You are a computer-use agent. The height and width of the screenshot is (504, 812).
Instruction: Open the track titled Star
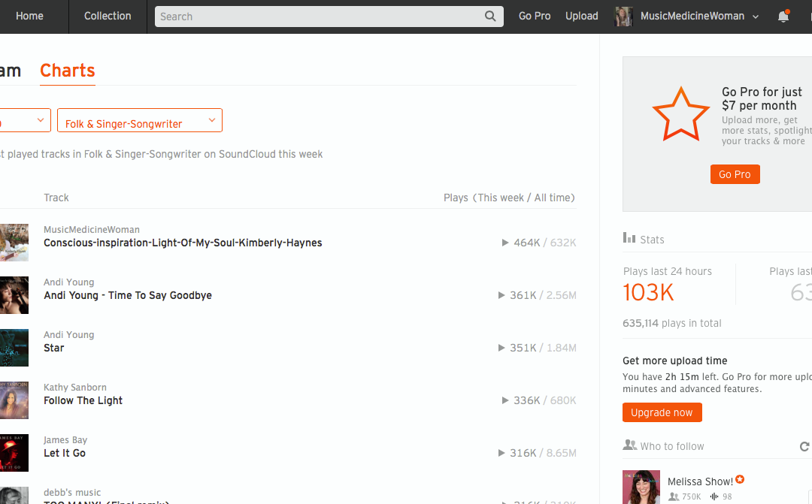tap(54, 348)
